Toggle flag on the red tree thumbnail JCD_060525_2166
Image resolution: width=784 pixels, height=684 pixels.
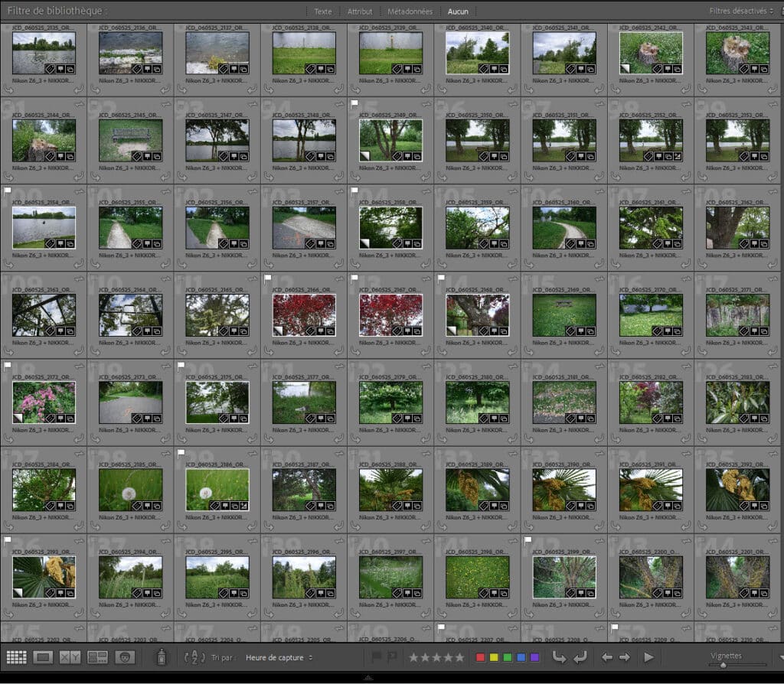[268, 278]
